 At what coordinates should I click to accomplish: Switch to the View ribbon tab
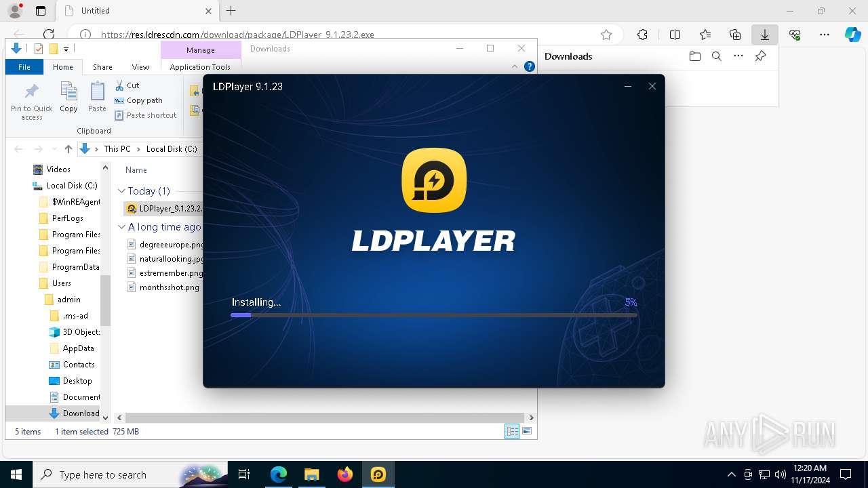coord(140,67)
